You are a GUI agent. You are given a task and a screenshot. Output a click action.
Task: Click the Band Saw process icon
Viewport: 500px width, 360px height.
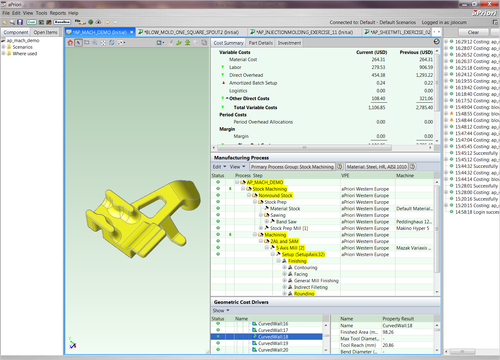(x=272, y=221)
